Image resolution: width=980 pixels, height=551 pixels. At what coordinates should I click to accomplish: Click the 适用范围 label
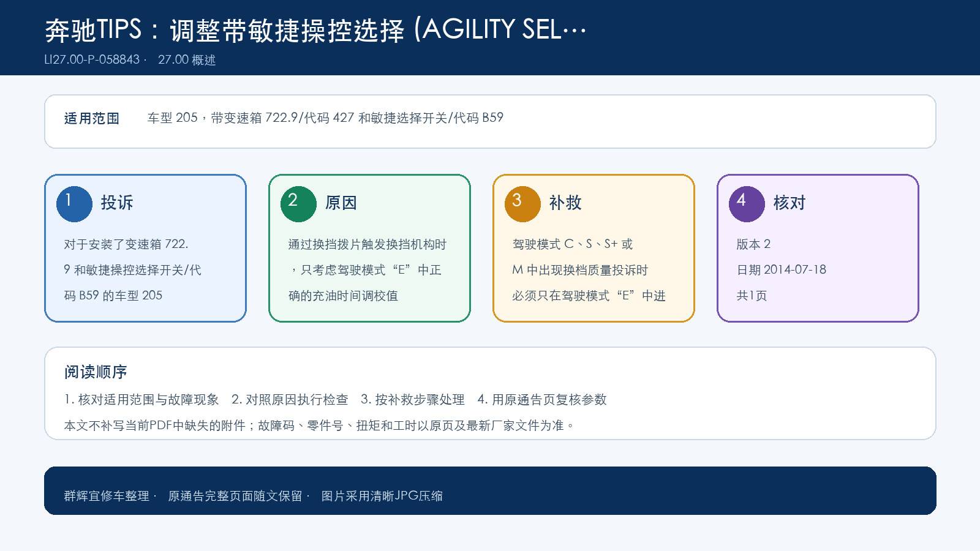coord(92,118)
